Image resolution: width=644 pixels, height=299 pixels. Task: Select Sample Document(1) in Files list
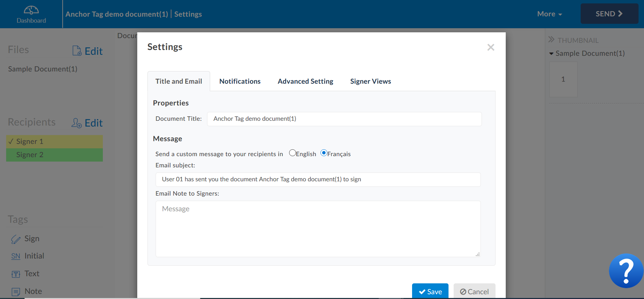click(x=43, y=69)
